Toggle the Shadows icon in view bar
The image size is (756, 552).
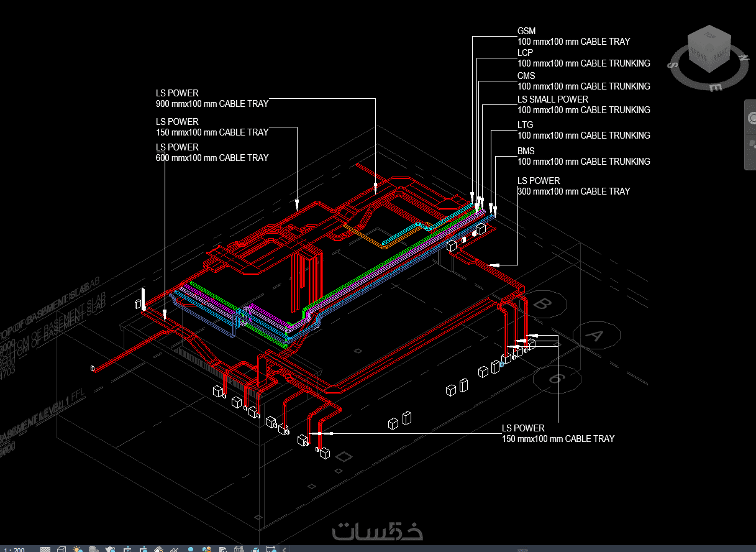click(x=94, y=550)
